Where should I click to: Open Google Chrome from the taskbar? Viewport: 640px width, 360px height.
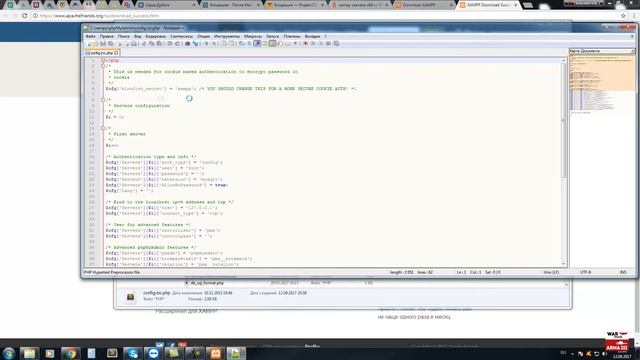click(x=71, y=353)
